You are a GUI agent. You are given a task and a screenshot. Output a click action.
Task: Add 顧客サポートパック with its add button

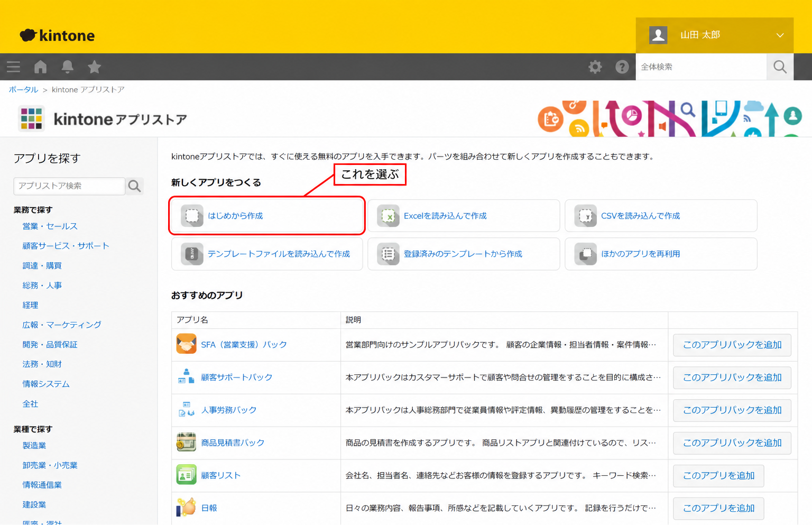732,377
